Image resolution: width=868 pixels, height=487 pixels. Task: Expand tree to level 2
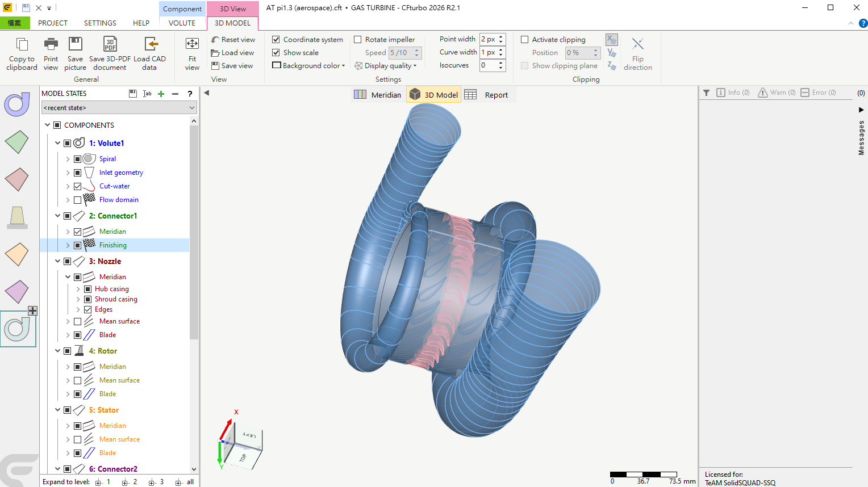(130, 482)
